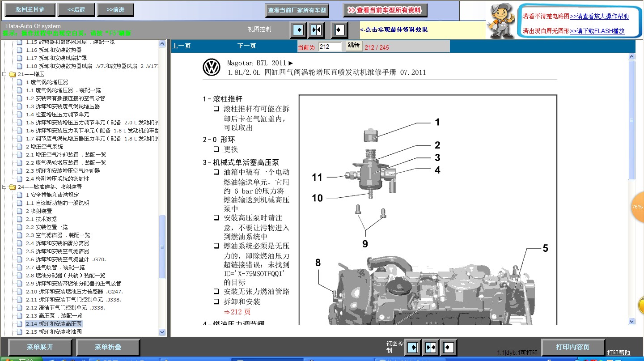Viewport: 644px width, 361px height.
Task: Click the 打印内容页 print button
Action: point(573,347)
